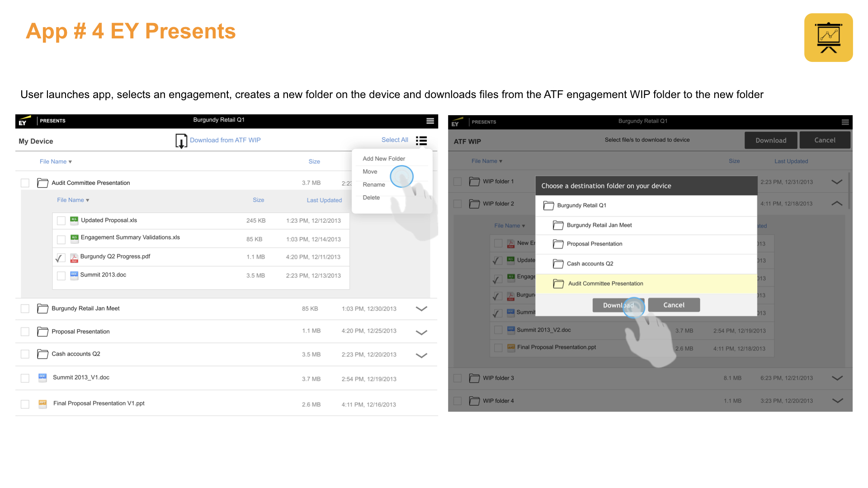The height and width of the screenshot is (488, 868).
Task: Select Rename in the popup menu
Action: tap(373, 185)
